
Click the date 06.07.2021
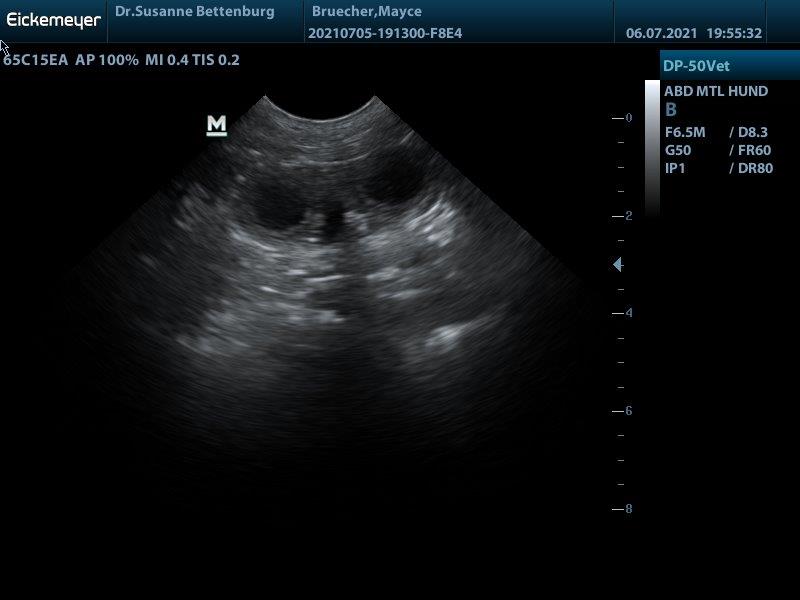[661, 33]
